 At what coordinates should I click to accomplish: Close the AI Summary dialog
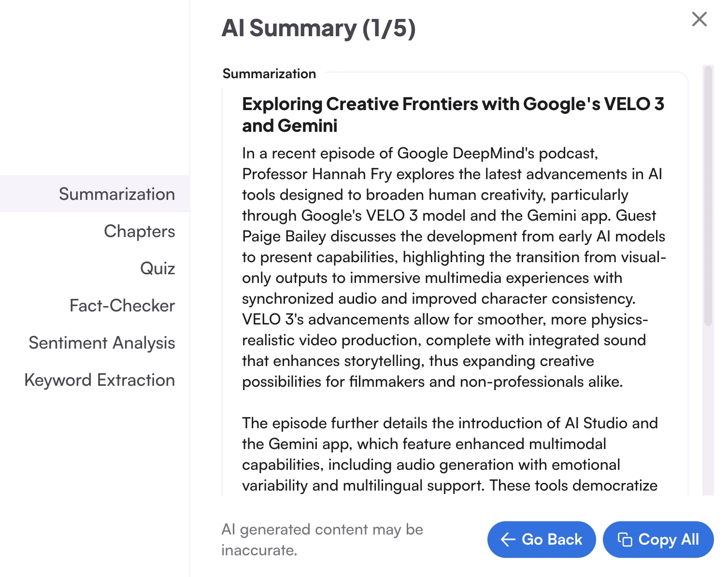[699, 19]
